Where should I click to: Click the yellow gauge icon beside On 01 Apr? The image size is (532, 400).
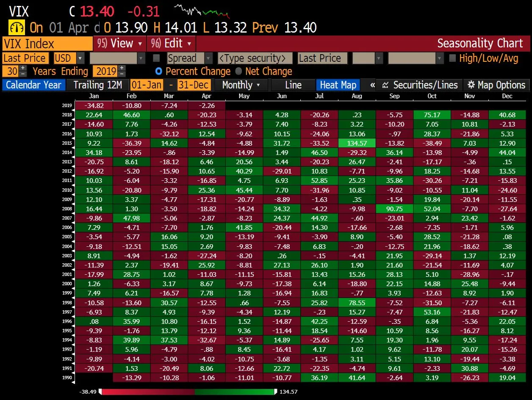coord(17,28)
